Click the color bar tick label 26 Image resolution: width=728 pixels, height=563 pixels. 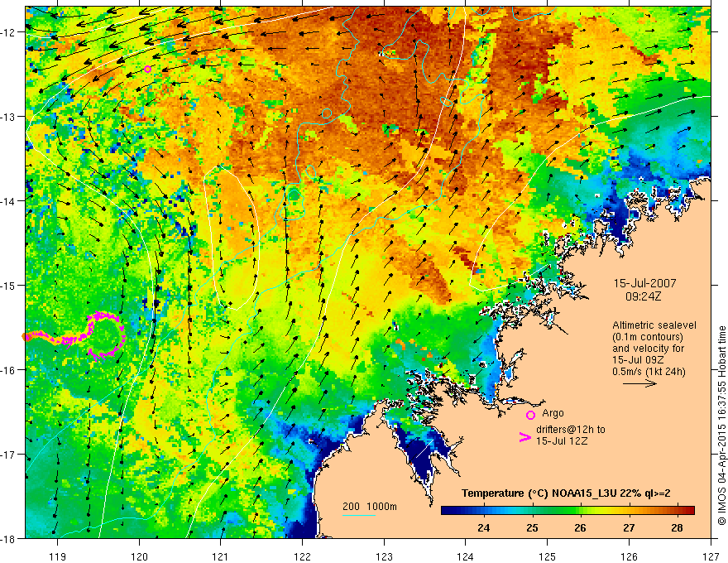581,528
